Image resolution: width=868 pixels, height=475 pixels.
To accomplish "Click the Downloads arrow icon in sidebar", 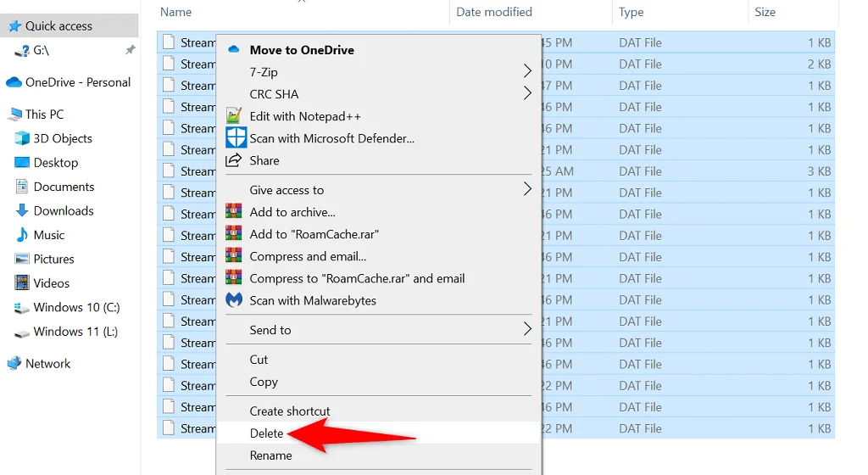I will pyautogui.click(x=22, y=210).
